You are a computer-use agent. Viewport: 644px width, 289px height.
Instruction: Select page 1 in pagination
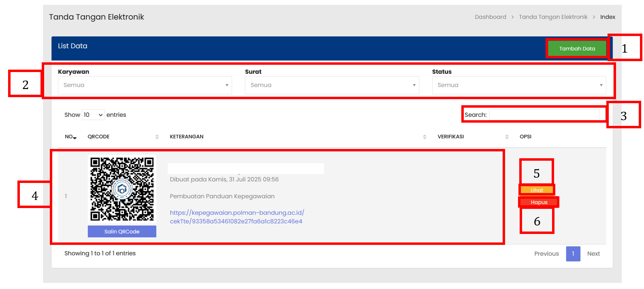point(573,254)
